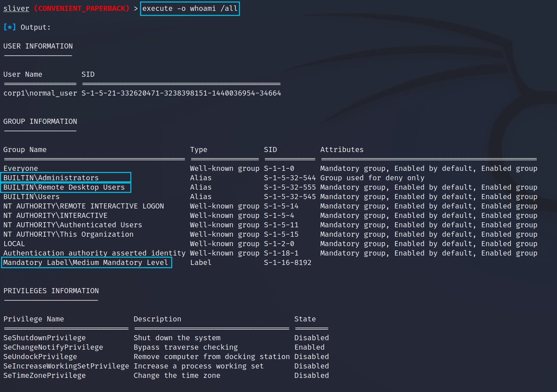
Task: Click the [*] Output indicator
Action: click(27, 27)
